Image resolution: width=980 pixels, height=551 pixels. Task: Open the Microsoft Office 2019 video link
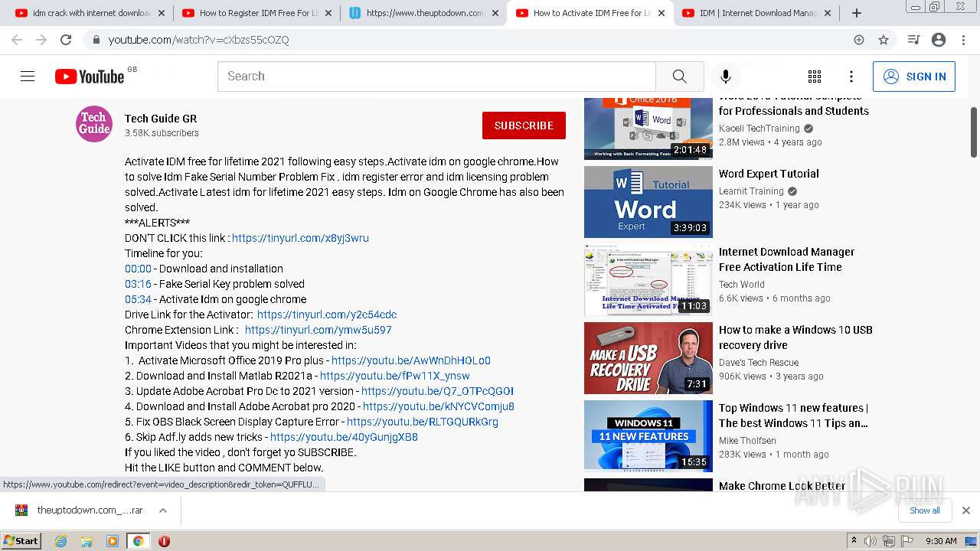(411, 360)
